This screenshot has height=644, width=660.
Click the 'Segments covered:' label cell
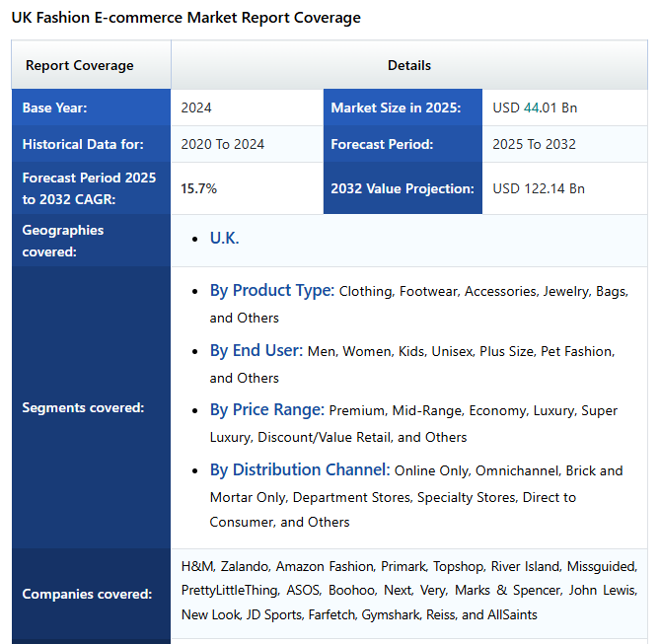[92, 407]
